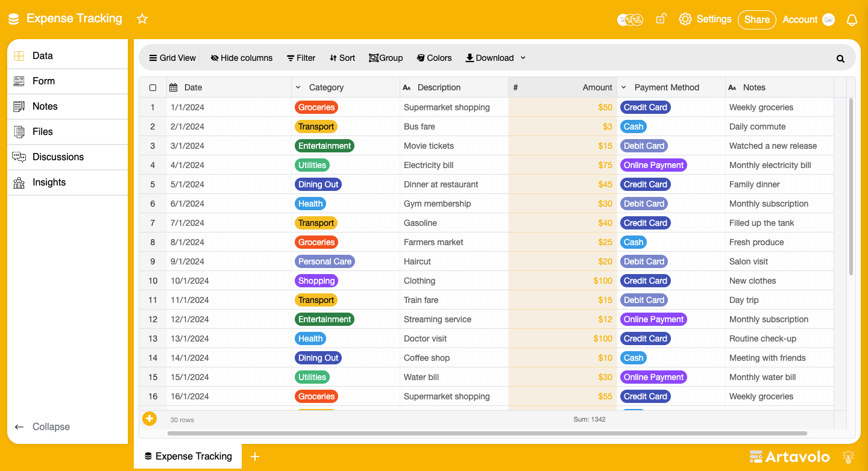Star the Expense Tracking base as favorite
The width and height of the screenshot is (868, 471).
click(142, 19)
